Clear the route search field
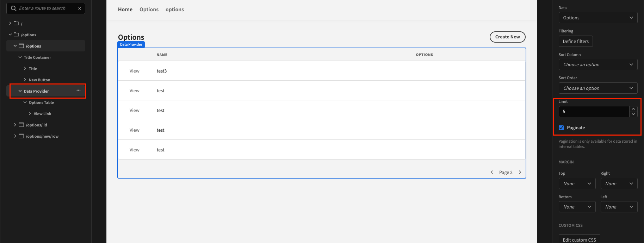Image resolution: width=644 pixels, height=243 pixels. click(x=80, y=8)
